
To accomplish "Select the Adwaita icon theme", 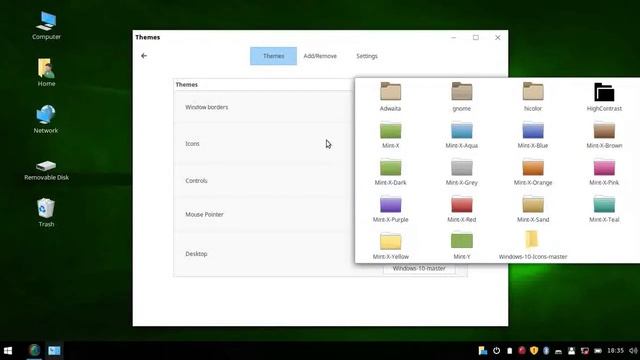I will click(390, 96).
